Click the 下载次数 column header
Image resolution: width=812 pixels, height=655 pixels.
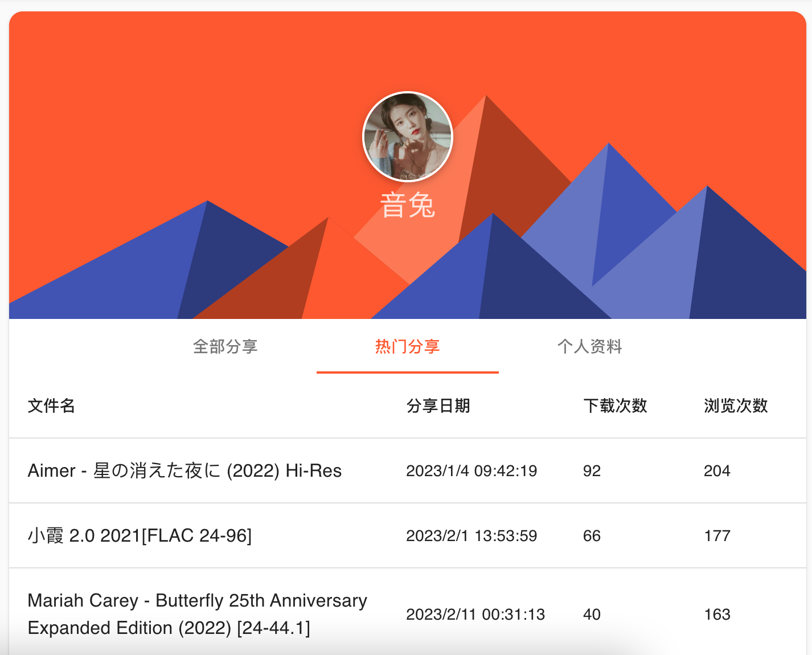pyautogui.click(x=616, y=406)
